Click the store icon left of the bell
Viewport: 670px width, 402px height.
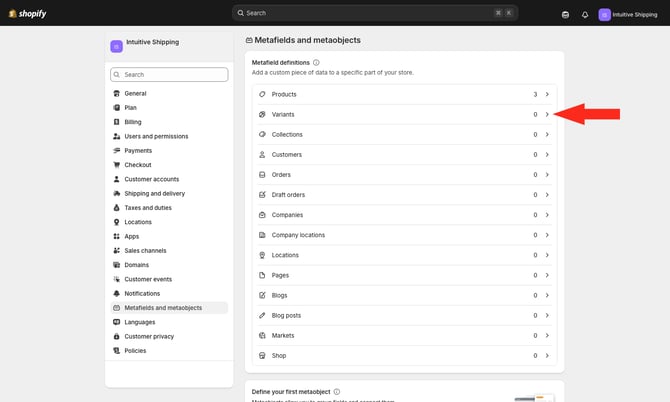coord(565,15)
